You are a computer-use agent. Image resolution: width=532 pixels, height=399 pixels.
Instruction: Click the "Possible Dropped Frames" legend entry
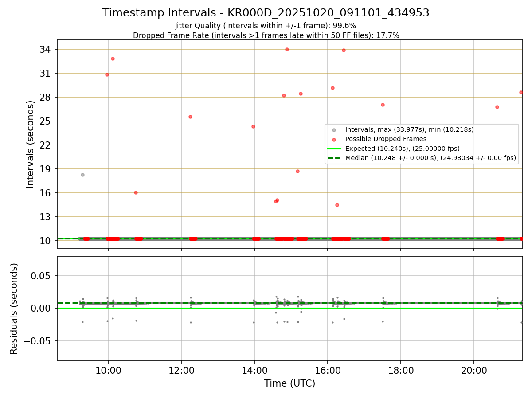pos(386,139)
